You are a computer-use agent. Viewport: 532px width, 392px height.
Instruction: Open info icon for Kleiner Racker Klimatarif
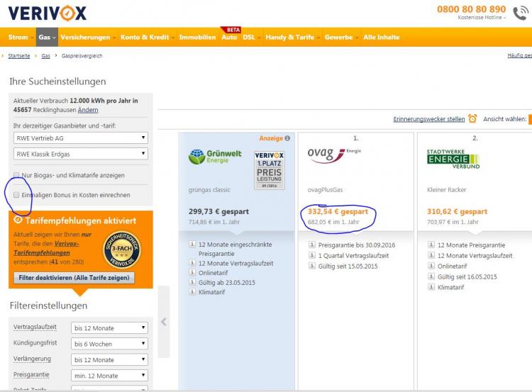[431, 286]
